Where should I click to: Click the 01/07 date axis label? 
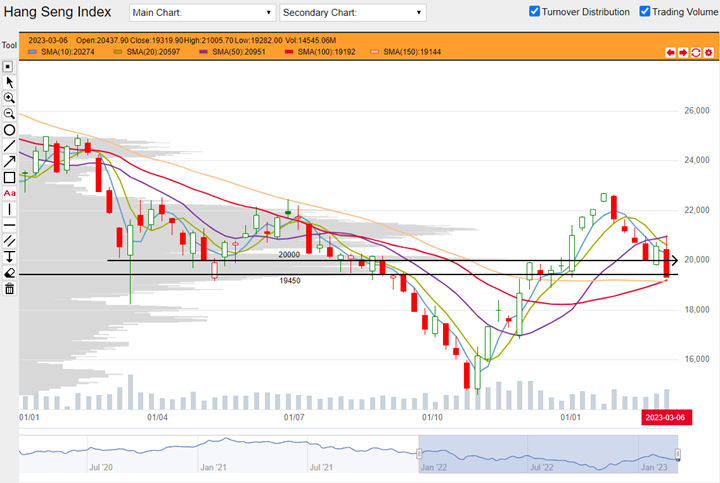click(294, 417)
